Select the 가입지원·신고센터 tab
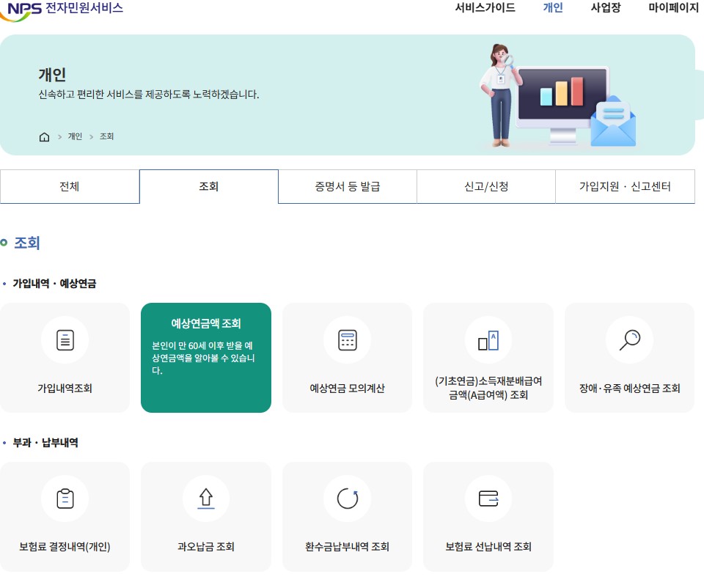The height and width of the screenshot is (588, 704). (x=625, y=186)
